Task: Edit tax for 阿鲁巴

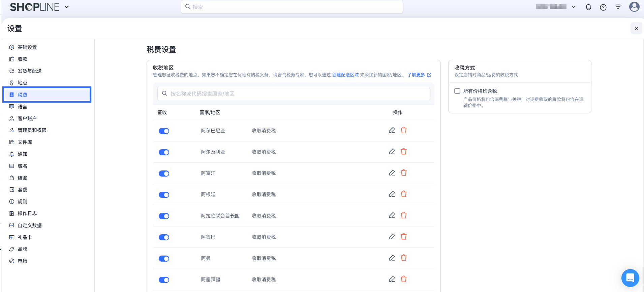Action: pyautogui.click(x=392, y=237)
